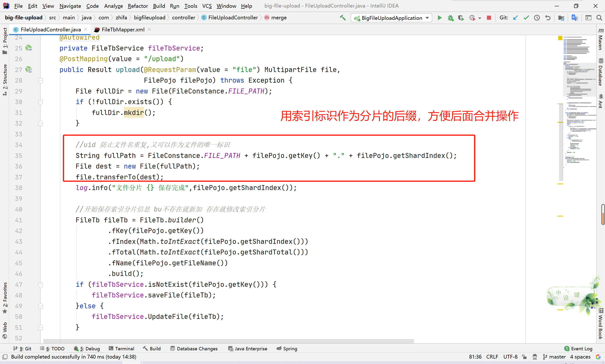Start debugging with the bug icon
Viewport: 605px width, 364px height.
450,18
